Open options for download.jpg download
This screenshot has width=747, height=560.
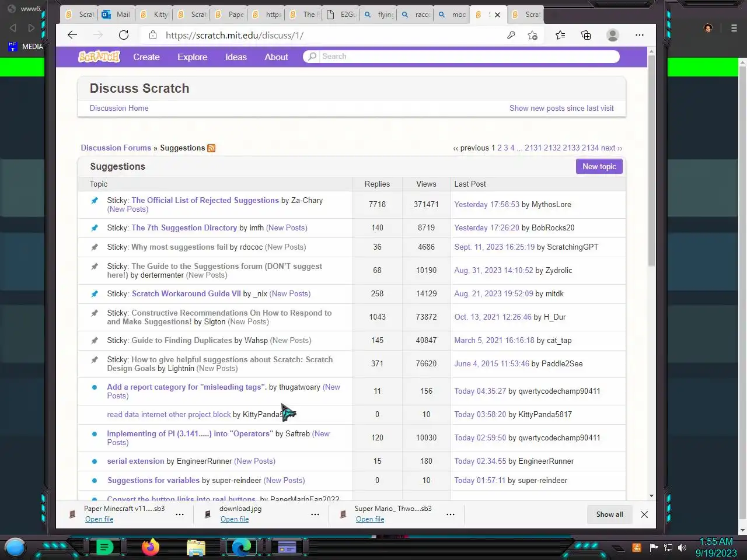coord(315,514)
